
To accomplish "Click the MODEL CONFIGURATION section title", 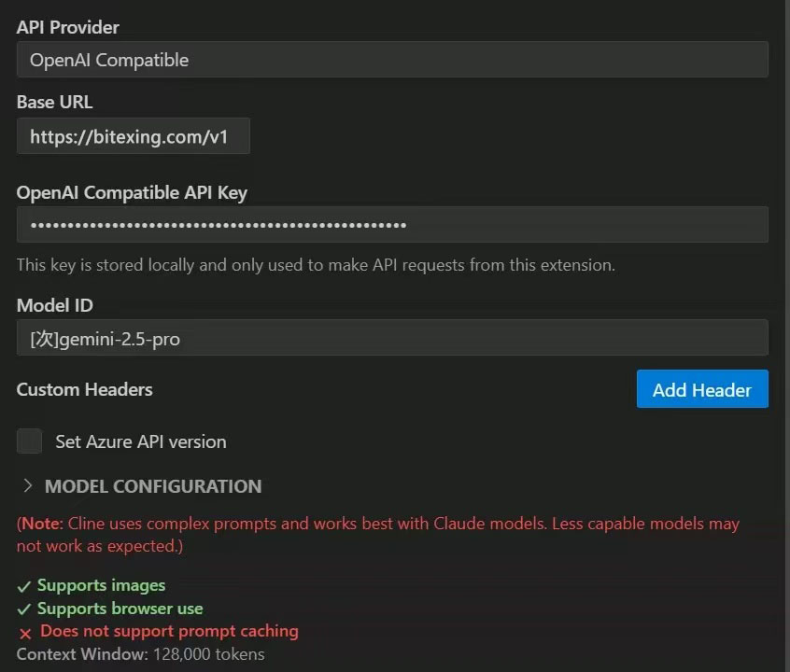I will (x=153, y=486).
